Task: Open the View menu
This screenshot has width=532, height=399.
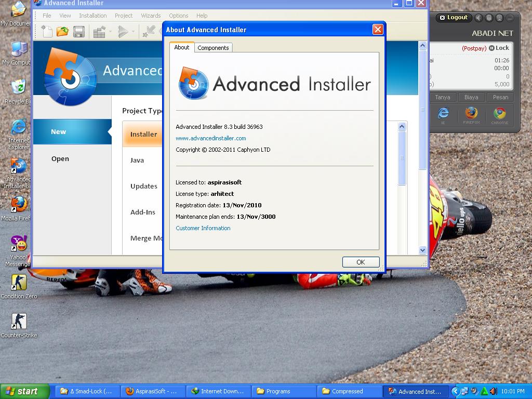Action: [65, 16]
